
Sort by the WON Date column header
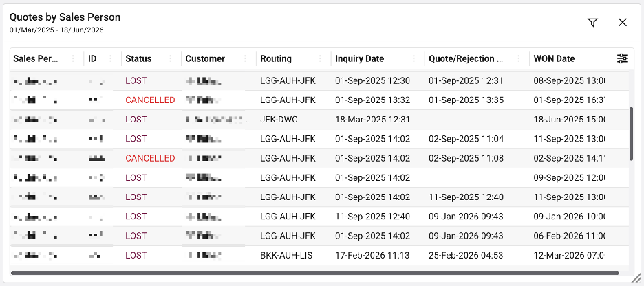tap(554, 58)
